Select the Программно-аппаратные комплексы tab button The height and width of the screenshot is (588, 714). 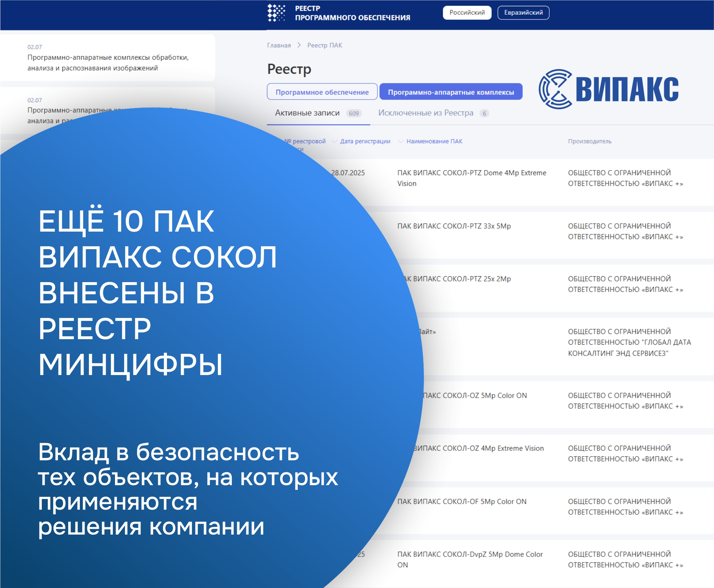451,92
